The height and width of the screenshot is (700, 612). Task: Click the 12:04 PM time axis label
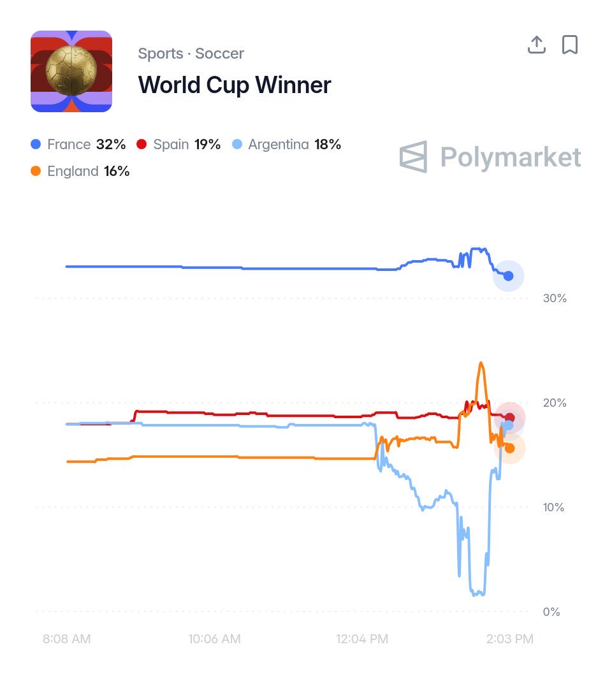tap(362, 639)
